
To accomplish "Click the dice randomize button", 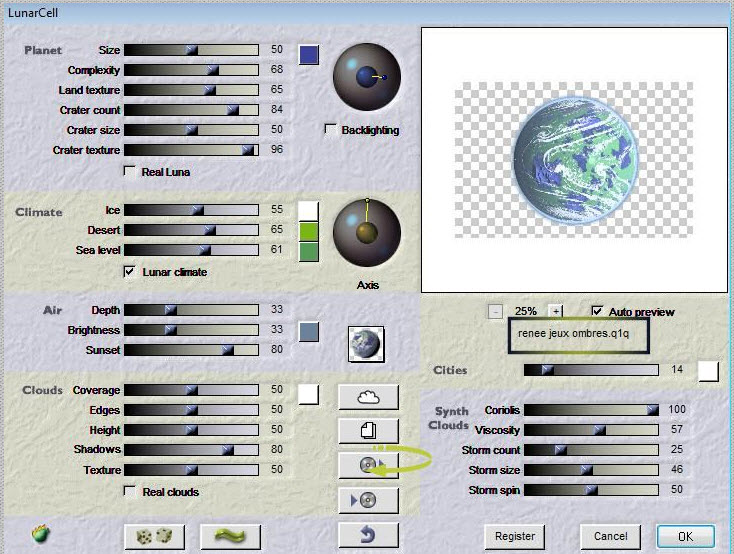I will point(154,536).
